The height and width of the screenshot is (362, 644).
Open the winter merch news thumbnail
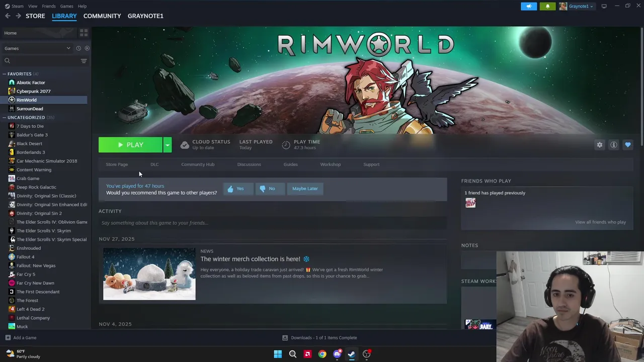click(x=149, y=274)
